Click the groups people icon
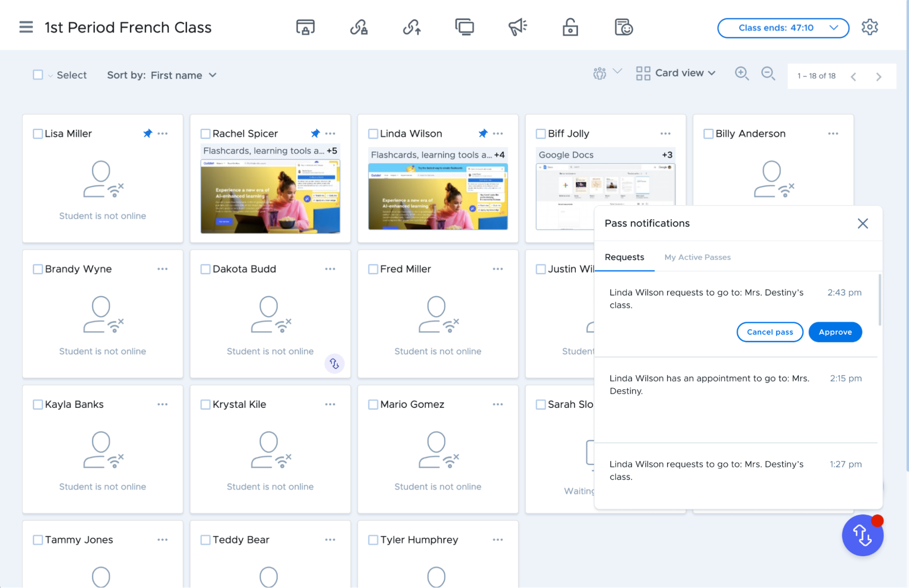 pos(600,73)
